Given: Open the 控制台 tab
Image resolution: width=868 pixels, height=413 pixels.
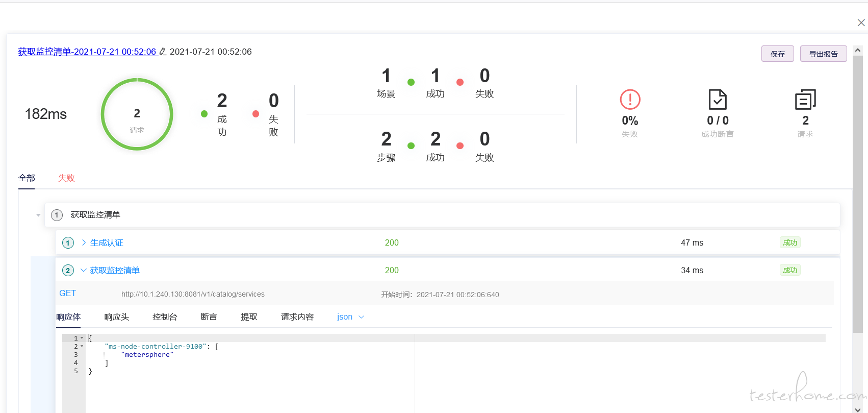Looking at the screenshot, I should tap(165, 317).
